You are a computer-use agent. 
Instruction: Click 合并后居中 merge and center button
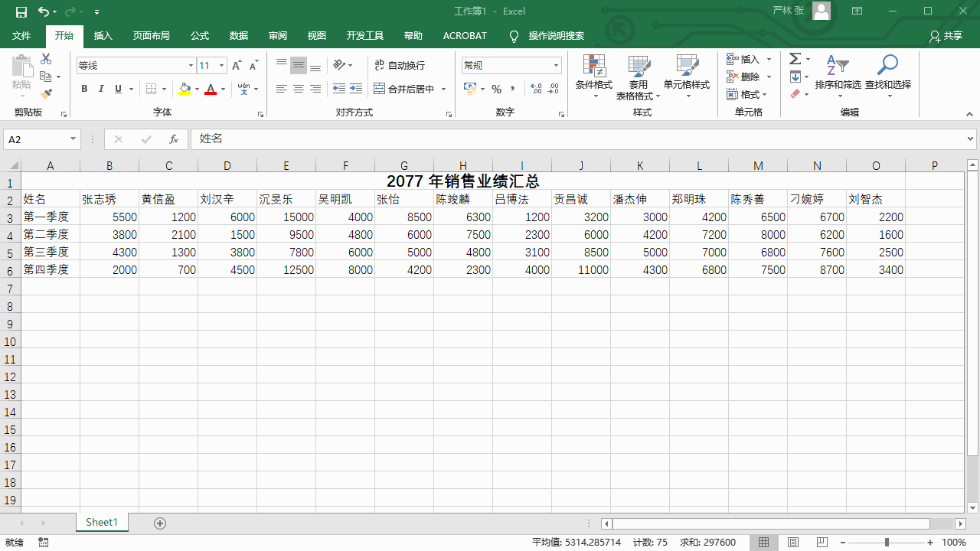point(404,89)
